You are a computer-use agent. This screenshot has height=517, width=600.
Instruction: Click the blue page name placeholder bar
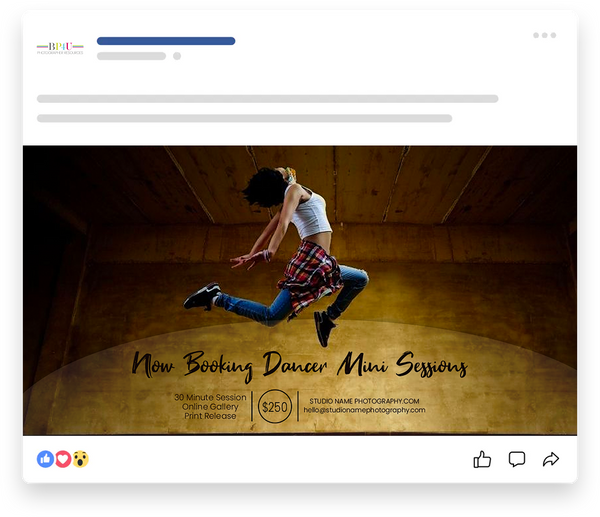pos(166,41)
